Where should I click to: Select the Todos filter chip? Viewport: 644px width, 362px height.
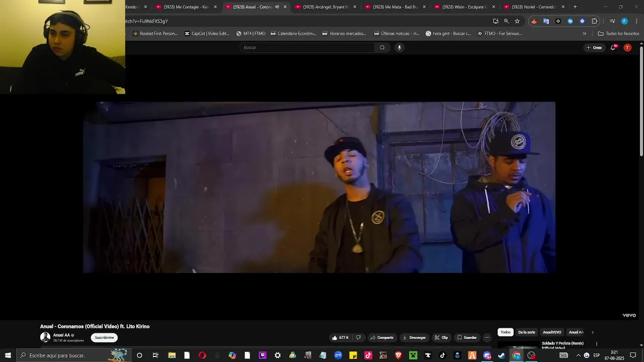click(506, 332)
